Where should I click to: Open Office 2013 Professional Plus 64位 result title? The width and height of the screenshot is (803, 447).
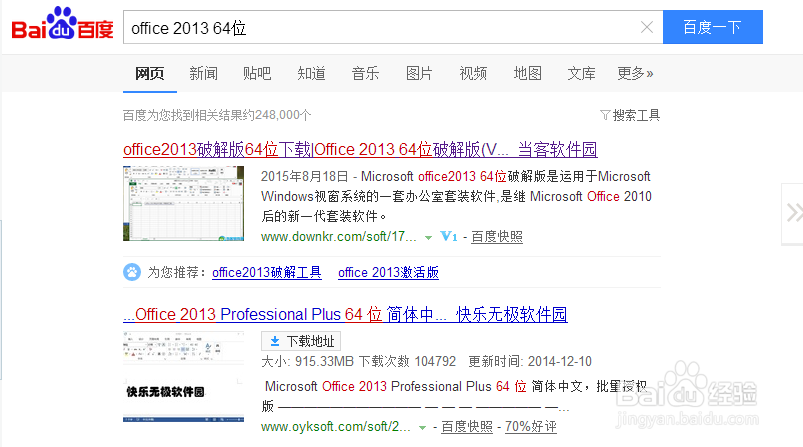click(x=345, y=314)
